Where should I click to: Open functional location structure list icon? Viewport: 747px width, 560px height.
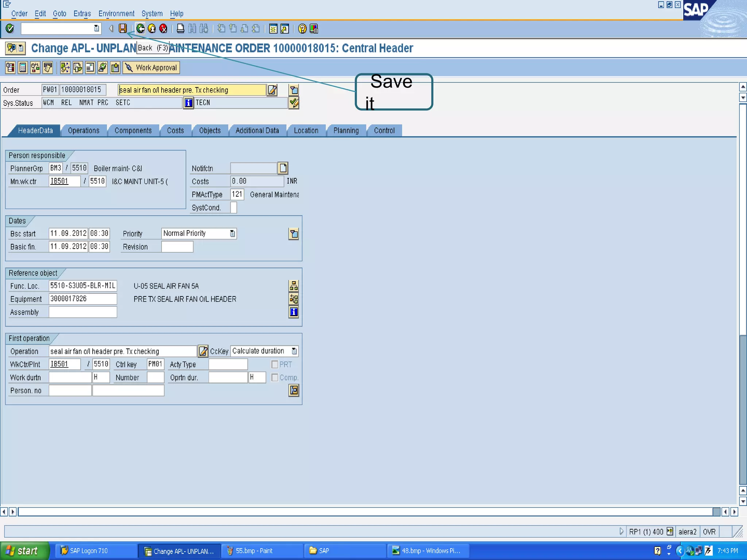point(294,286)
